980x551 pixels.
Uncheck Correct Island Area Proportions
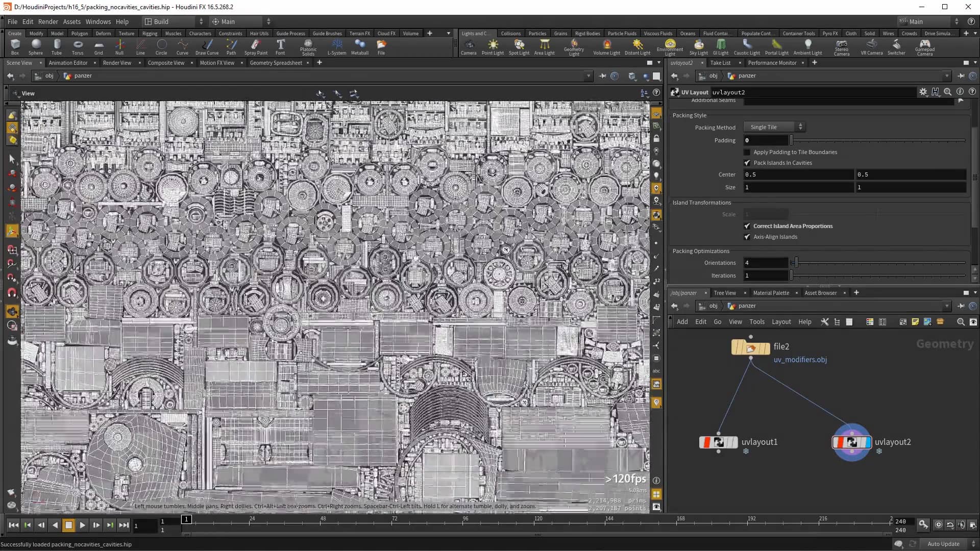click(x=747, y=226)
